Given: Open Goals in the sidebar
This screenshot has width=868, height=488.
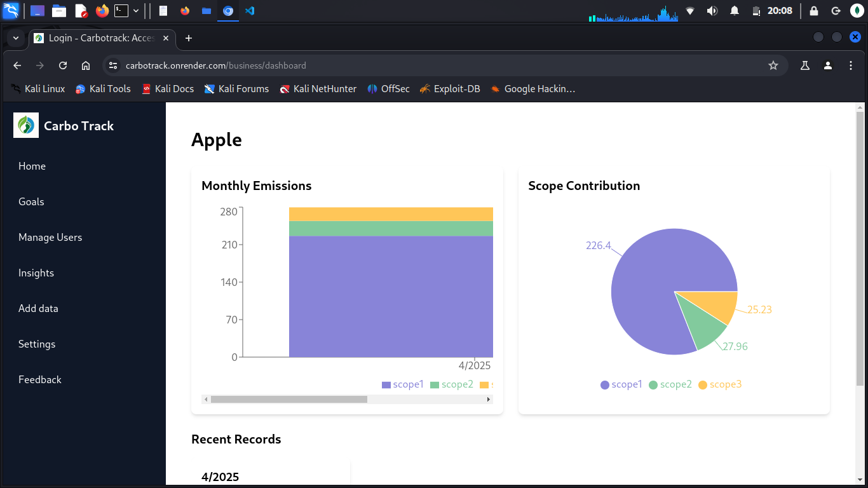Looking at the screenshot, I should (x=31, y=201).
